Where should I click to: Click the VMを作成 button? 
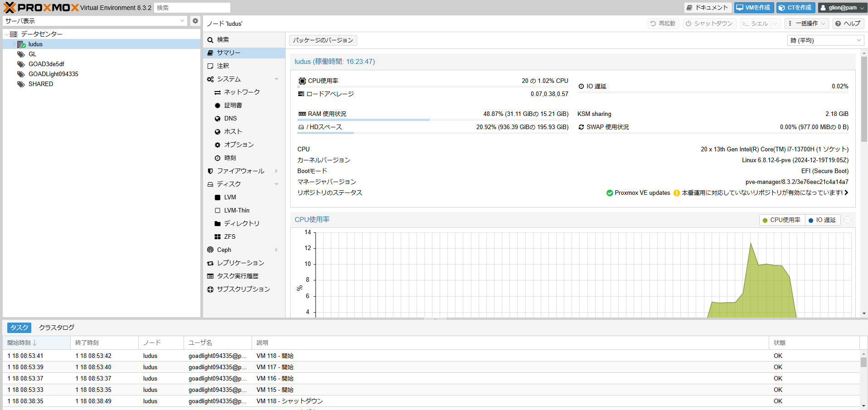754,8
